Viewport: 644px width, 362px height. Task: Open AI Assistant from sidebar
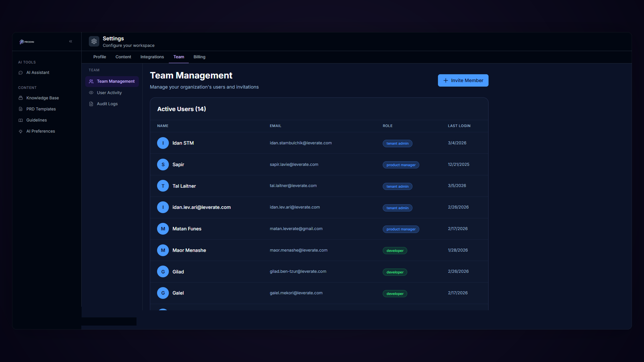[x=38, y=73]
